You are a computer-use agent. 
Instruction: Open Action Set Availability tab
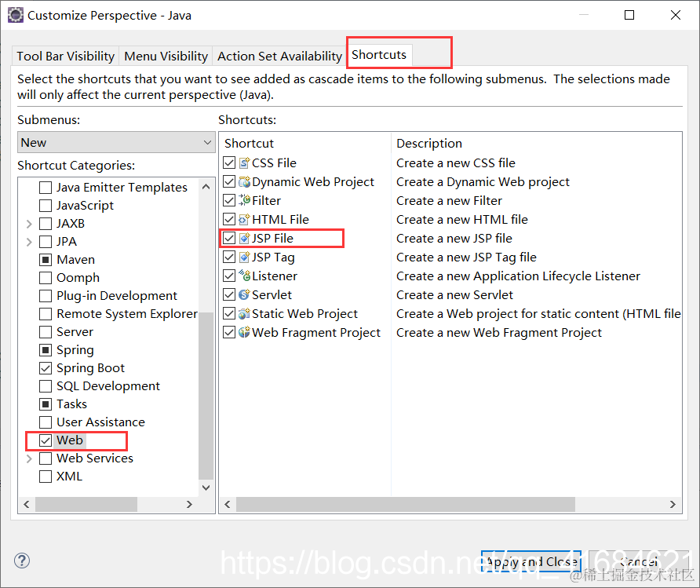tap(279, 57)
